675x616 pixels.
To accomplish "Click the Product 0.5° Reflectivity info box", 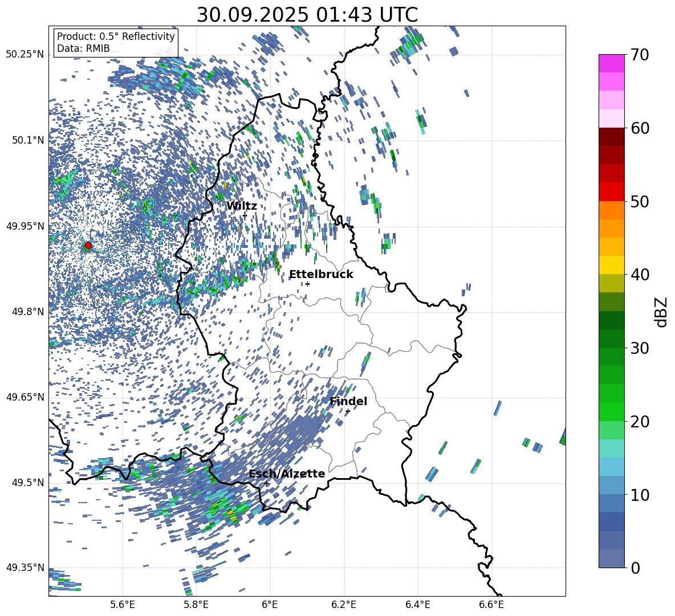I will point(116,43).
